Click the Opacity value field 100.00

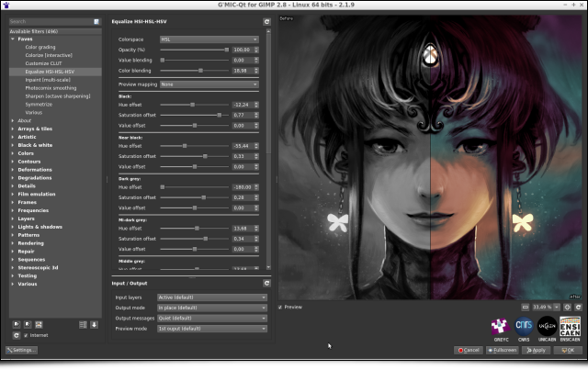coord(243,50)
